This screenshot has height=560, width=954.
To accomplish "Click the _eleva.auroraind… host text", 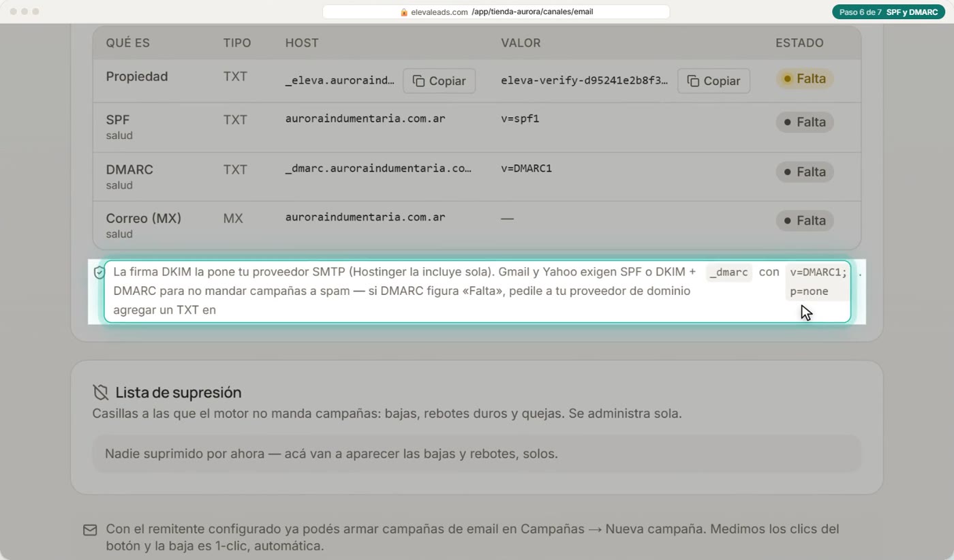I will coord(339,80).
